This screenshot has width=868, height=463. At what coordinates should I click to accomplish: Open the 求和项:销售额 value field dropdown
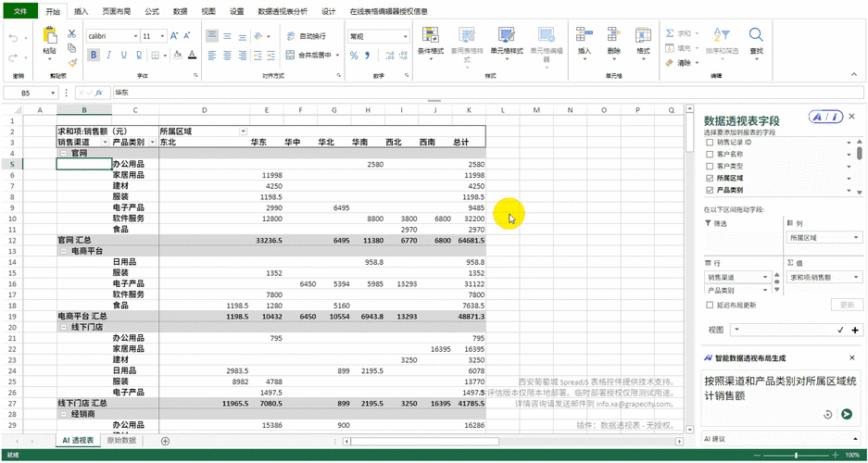[856, 277]
